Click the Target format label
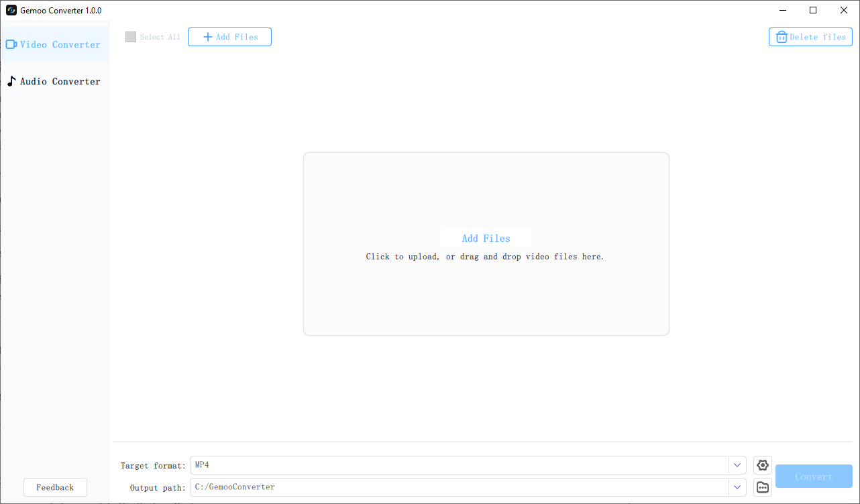 pyautogui.click(x=153, y=466)
